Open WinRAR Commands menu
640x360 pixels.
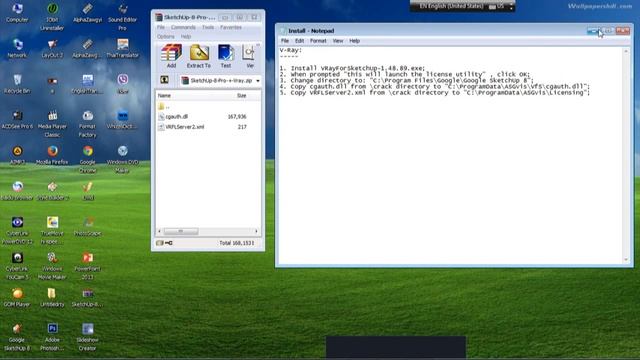pyautogui.click(x=183, y=27)
